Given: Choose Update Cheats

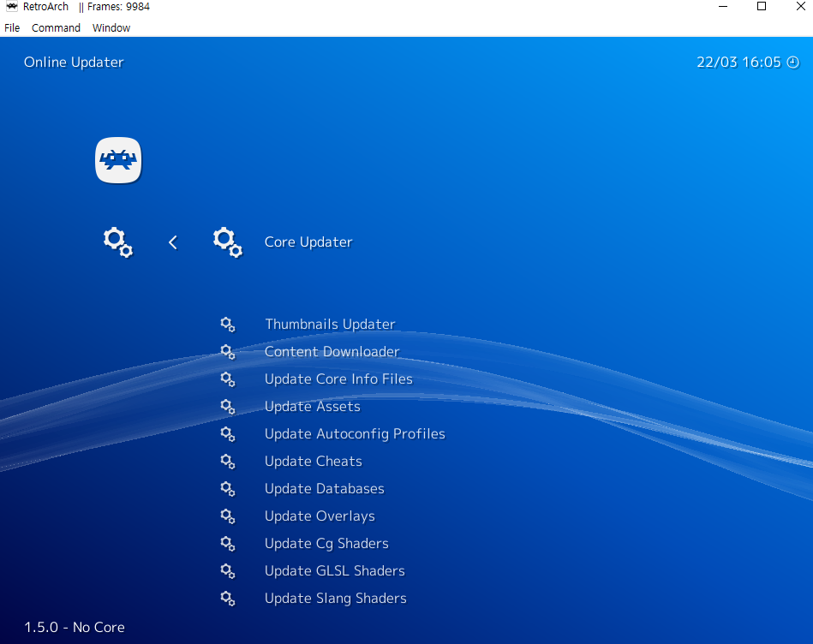Looking at the screenshot, I should [x=314, y=462].
